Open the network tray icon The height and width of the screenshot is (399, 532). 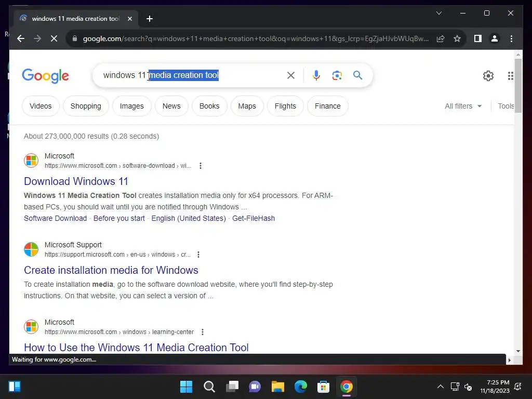(x=455, y=387)
